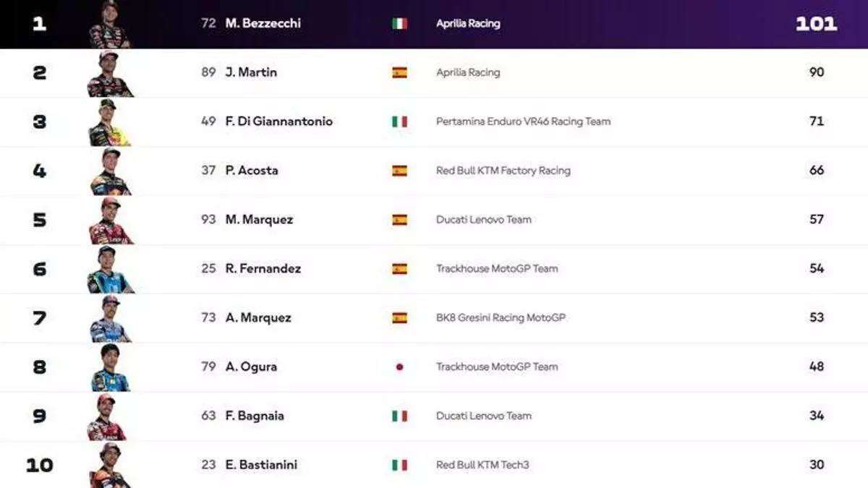Click the Spanish flag in R. Fernandez's row
This screenshot has height=488, width=868.
point(399,269)
